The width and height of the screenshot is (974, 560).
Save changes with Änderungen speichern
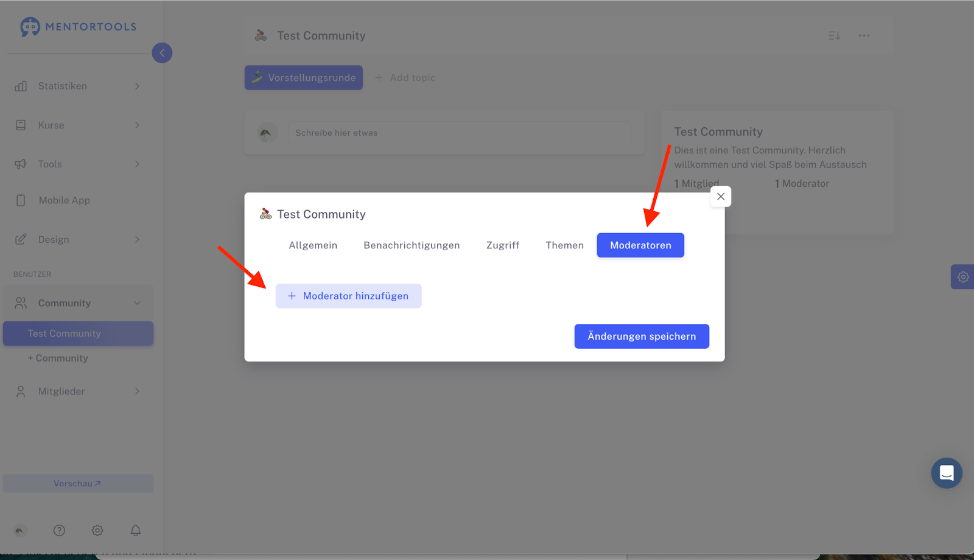coord(642,336)
